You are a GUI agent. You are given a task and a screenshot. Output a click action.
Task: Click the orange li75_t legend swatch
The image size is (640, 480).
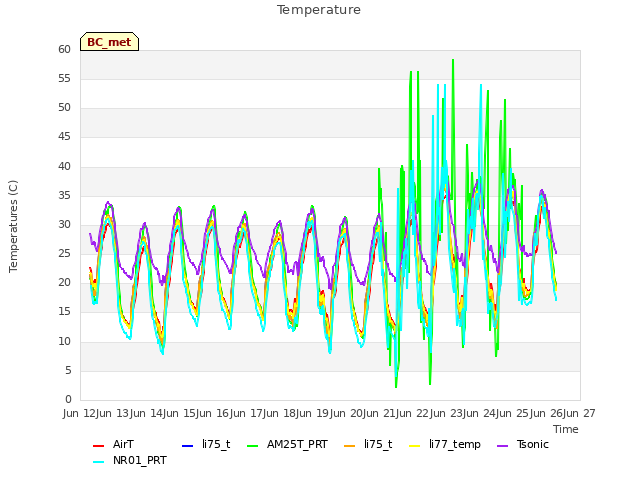[350, 446]
